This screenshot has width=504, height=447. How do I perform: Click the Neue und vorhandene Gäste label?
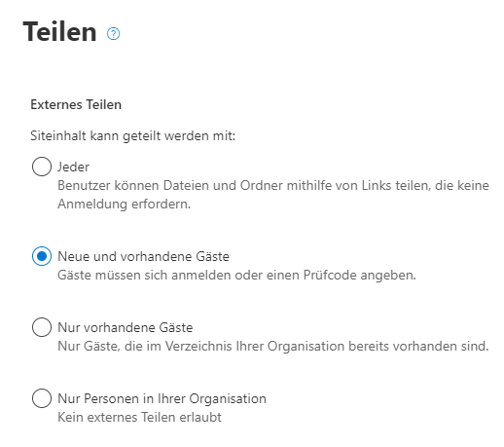click(x=143, y=256)
